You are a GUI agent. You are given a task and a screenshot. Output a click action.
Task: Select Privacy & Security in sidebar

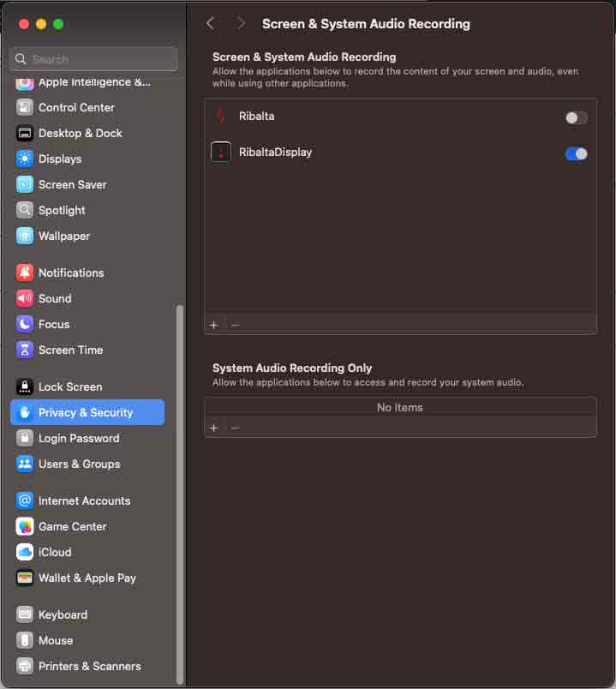[87, 412]
